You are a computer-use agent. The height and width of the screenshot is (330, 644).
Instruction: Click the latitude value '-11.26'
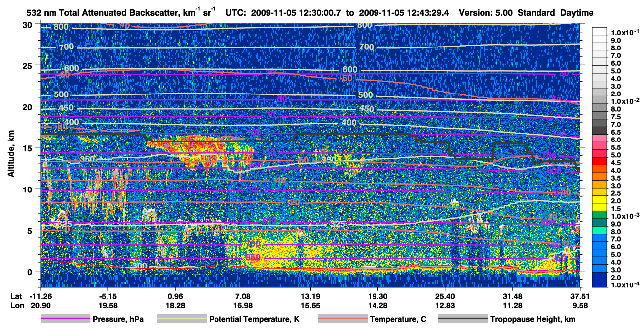pos(41,296)
